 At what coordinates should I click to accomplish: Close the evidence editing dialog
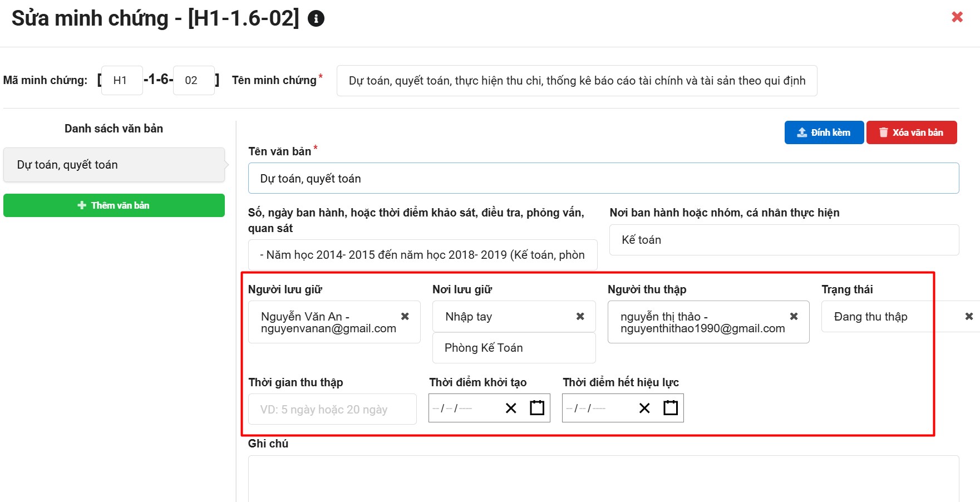(957, 17)
